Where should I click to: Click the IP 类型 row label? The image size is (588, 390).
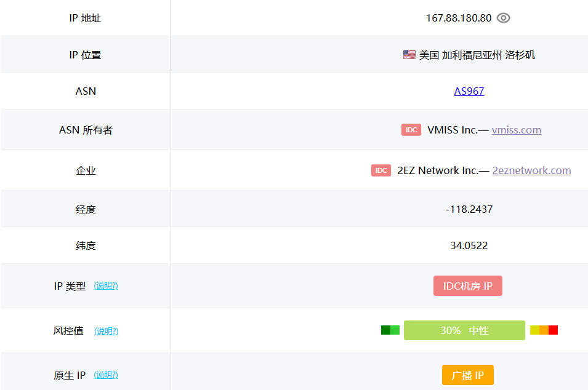70,286
